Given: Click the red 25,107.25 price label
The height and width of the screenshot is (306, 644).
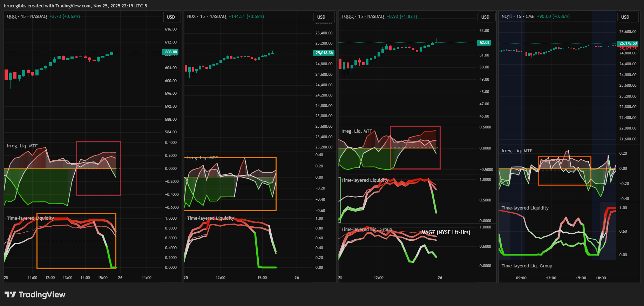Looking at the screenshot, I should click(628, 49).
